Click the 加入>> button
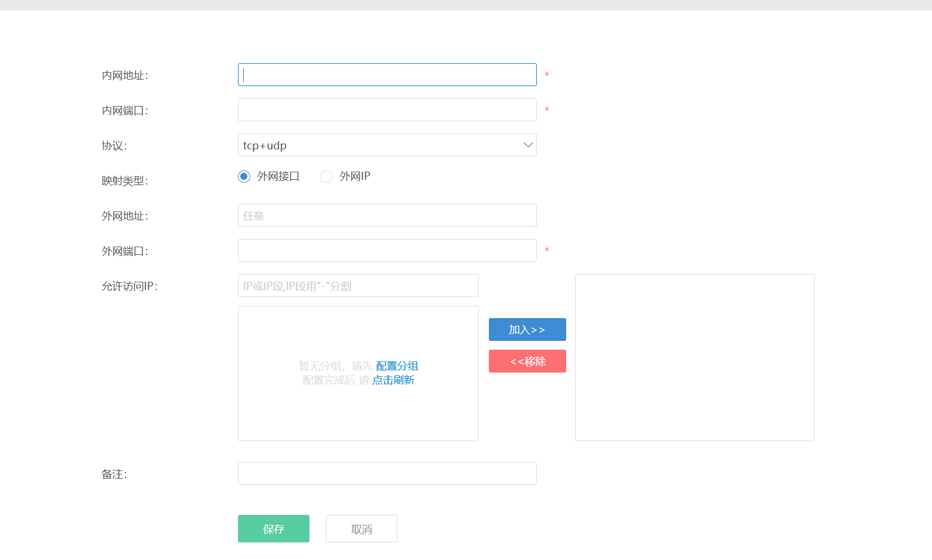 point(527,330)
